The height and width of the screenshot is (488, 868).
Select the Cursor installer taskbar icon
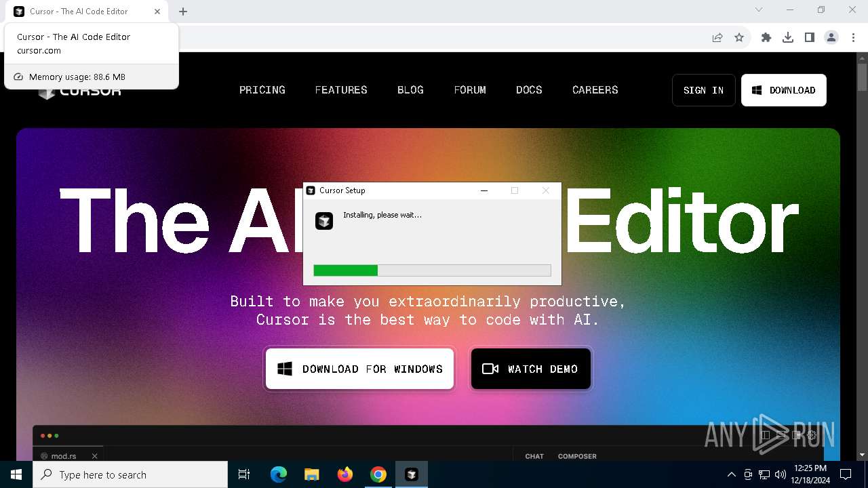click(412, 474)
